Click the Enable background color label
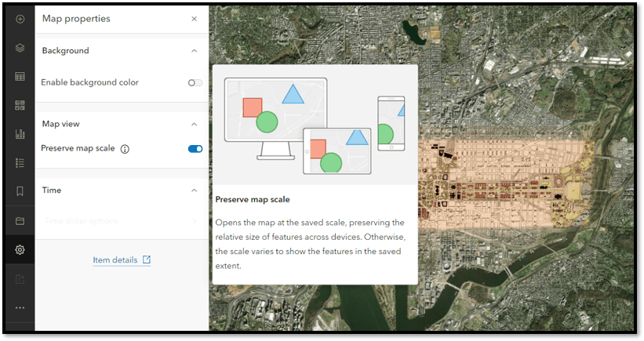This screenshot has width=644, height=341. point(89,82)
